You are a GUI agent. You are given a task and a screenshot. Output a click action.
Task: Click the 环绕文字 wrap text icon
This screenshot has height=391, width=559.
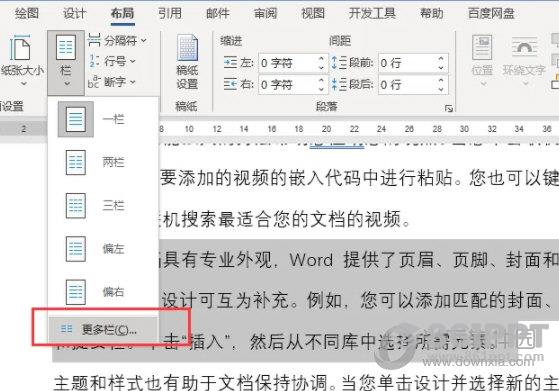pos(524,46)
